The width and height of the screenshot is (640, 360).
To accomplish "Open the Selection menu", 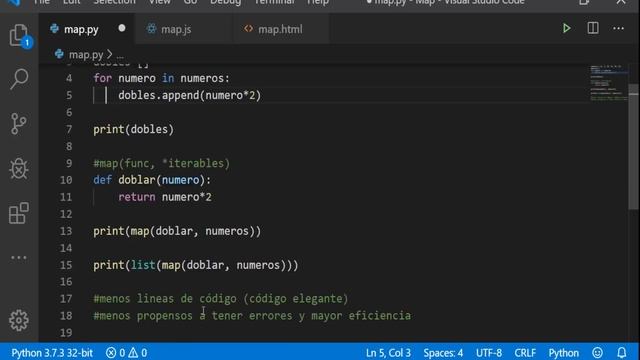I will (114, 2).
